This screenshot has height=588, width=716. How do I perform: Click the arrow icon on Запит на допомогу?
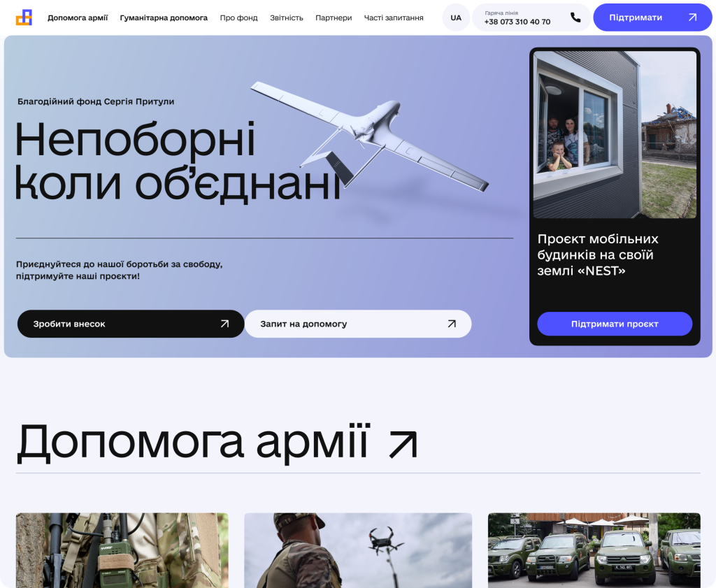pyautogui.click(x=452, y=324)
